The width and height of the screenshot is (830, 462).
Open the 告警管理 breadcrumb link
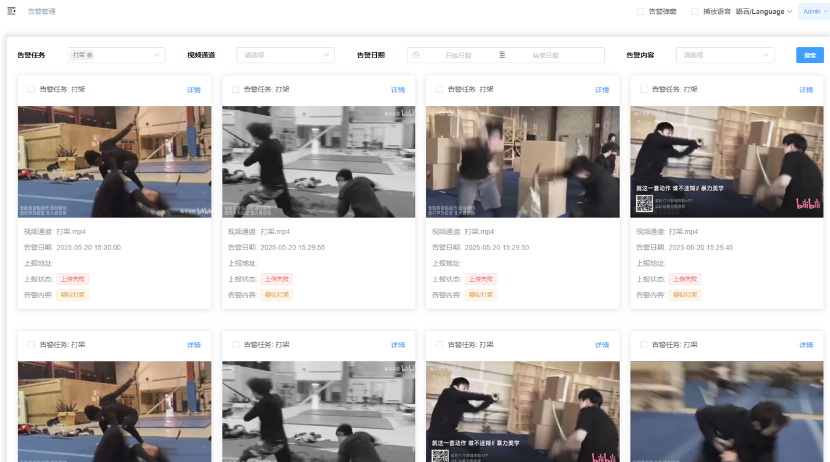[x=41, y=11]
